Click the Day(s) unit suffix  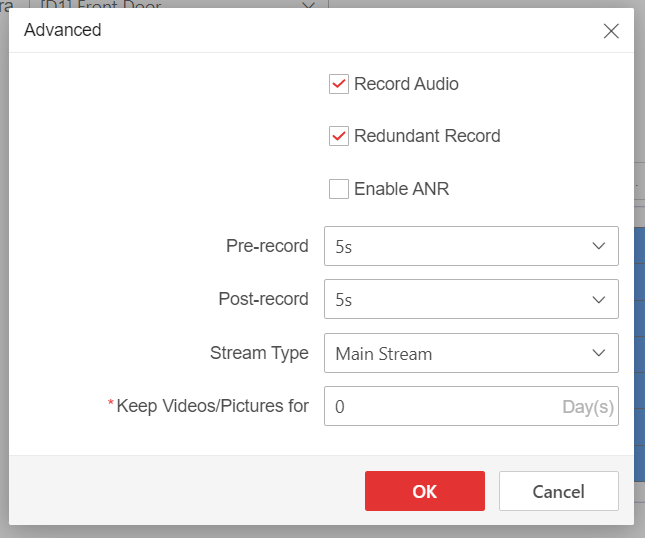587,407
